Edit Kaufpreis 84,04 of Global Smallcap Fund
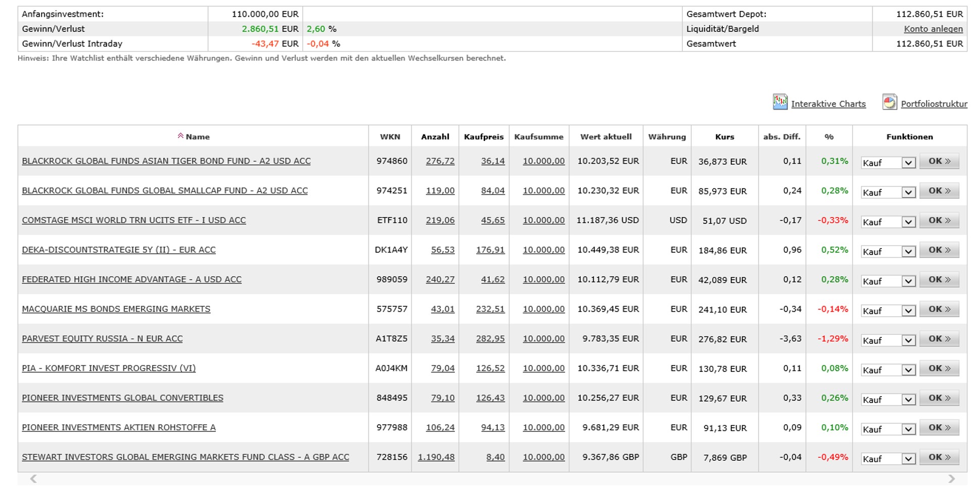This screenshot has width=980, height=489. point(492,191)
